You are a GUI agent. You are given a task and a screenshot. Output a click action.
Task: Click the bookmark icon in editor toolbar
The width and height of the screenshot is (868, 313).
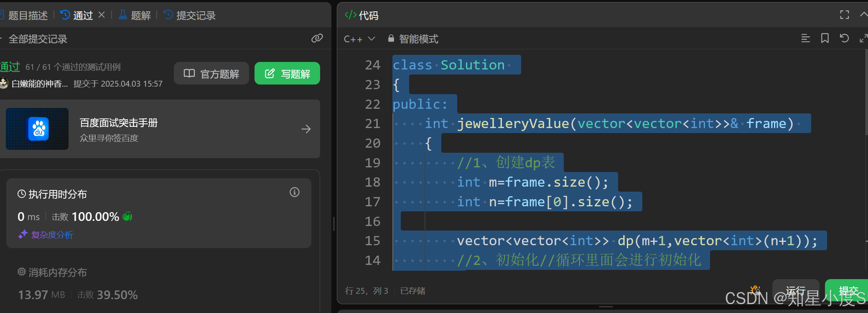click(x=825, y=38)
